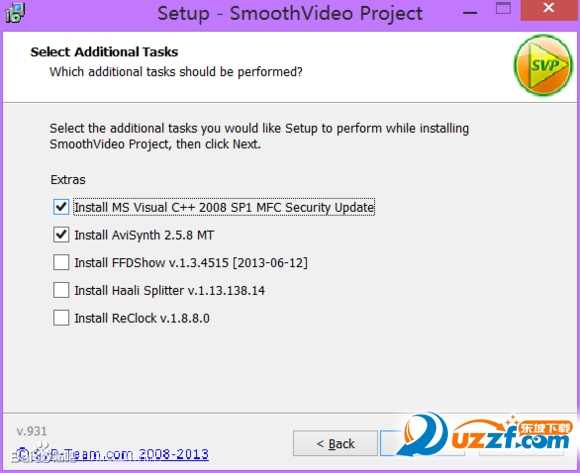
Task: Enable Install FFDShow v.1.3.4515 checkbox
Action: 61,263
